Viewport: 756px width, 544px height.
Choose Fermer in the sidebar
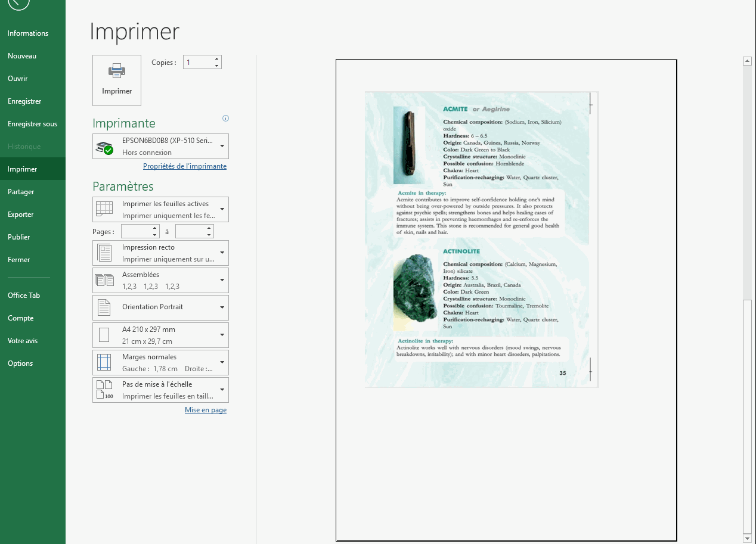[33, 260]
